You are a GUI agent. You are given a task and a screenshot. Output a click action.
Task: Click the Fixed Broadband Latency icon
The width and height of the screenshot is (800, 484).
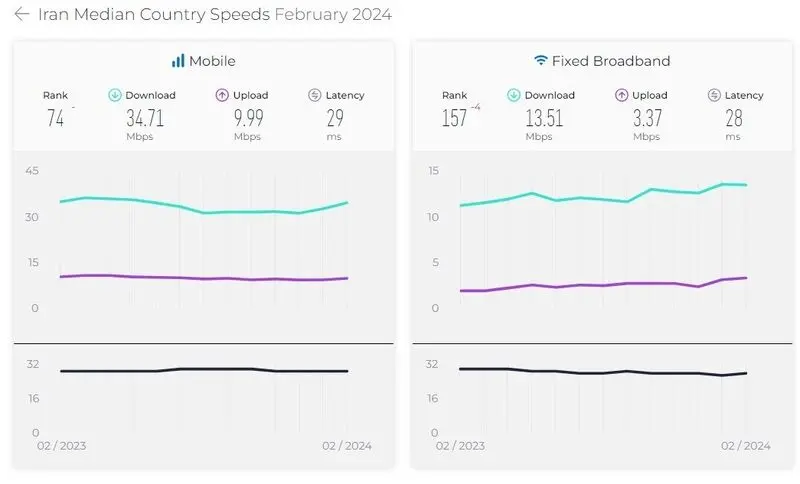pos(714,95)
